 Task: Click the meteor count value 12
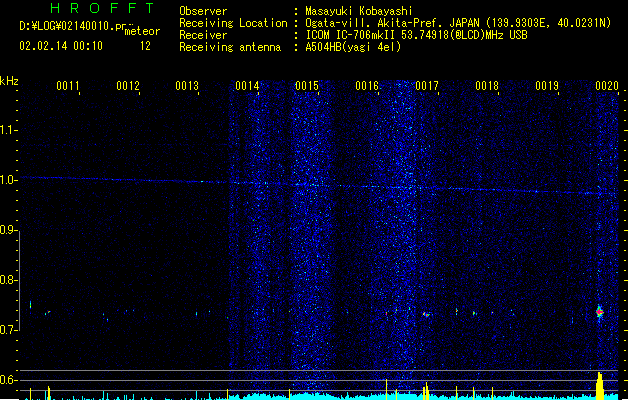point(145,46)
